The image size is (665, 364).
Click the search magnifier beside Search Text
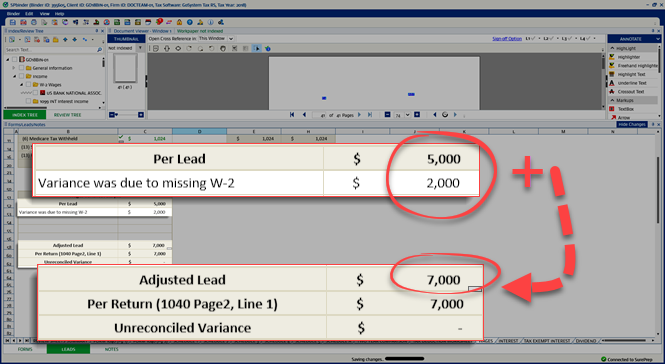[x=100, y=50]
